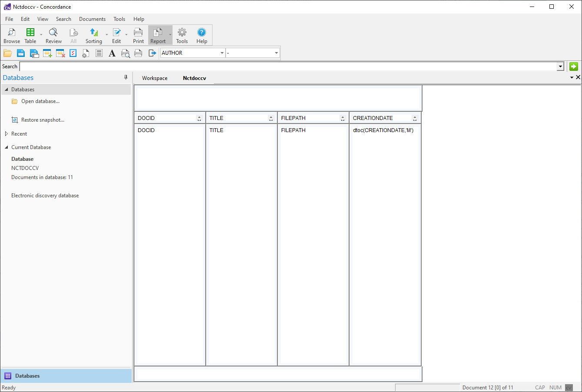This screenshot has height=392, width=582.
Task: Open the Report button dropdown arrow
Action: point(170,35)
